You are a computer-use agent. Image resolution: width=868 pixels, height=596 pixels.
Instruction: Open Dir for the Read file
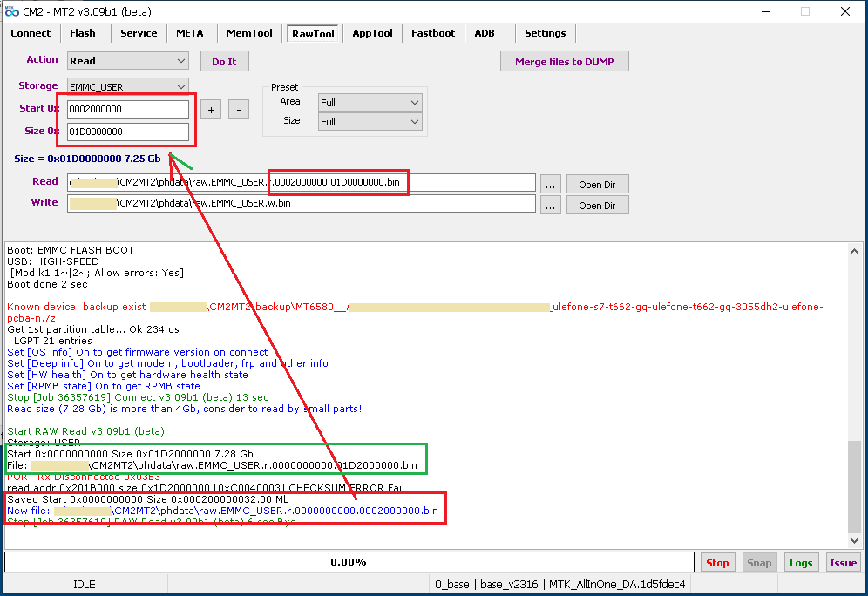(x=597, y=185)
